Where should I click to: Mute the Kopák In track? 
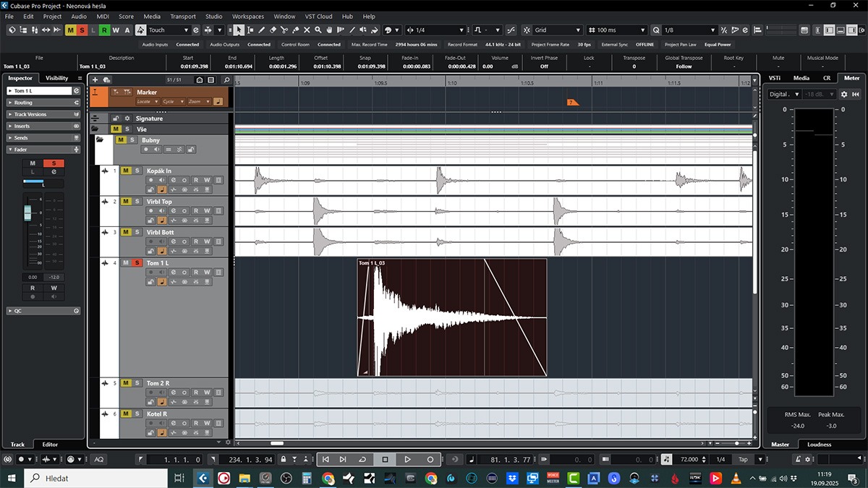pos(126,171)
